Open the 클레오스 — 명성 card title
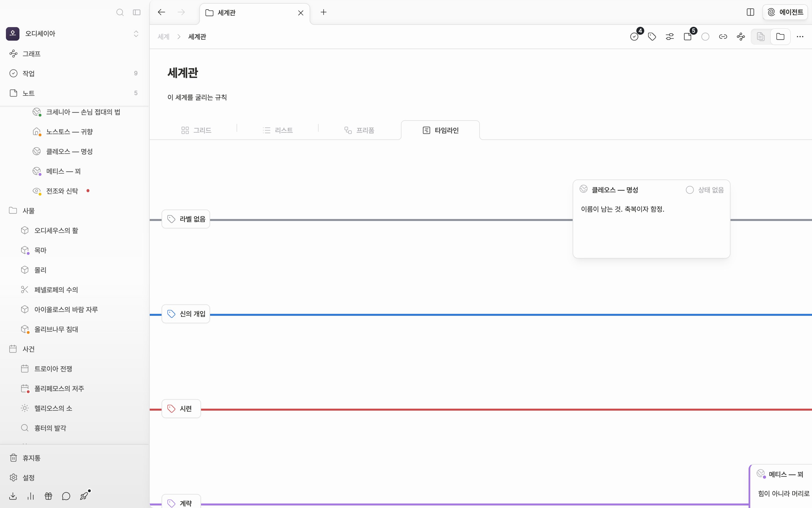This screenshot has height=508, width=812. pos(615,190)
